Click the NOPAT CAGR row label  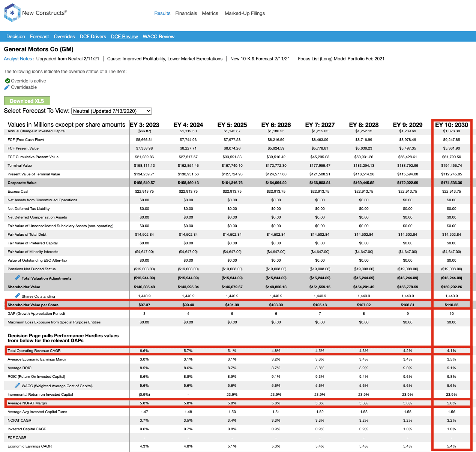[20, 421]
